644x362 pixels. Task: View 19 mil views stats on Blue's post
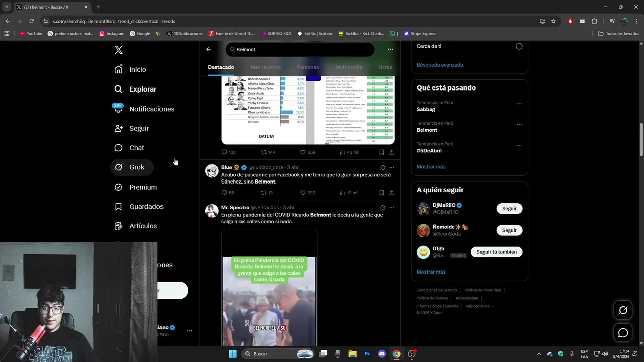click(x=349, y=193)
